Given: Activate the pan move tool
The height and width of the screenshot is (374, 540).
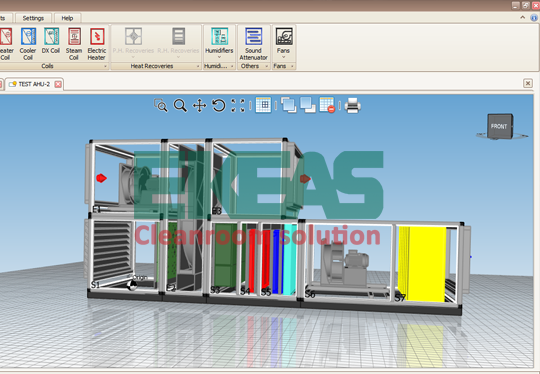Looking at the screenshot, I should click(x=199, y=105).
